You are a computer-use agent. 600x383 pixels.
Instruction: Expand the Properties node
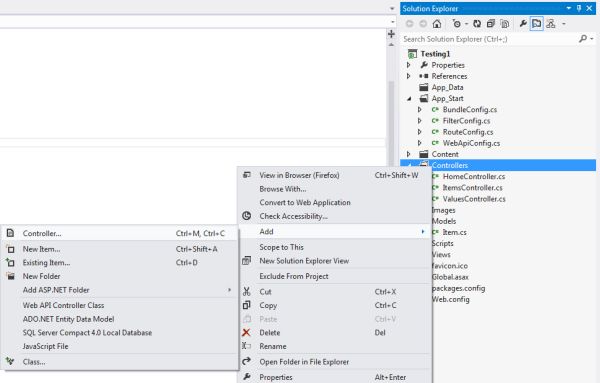click(x=409, y=65)
